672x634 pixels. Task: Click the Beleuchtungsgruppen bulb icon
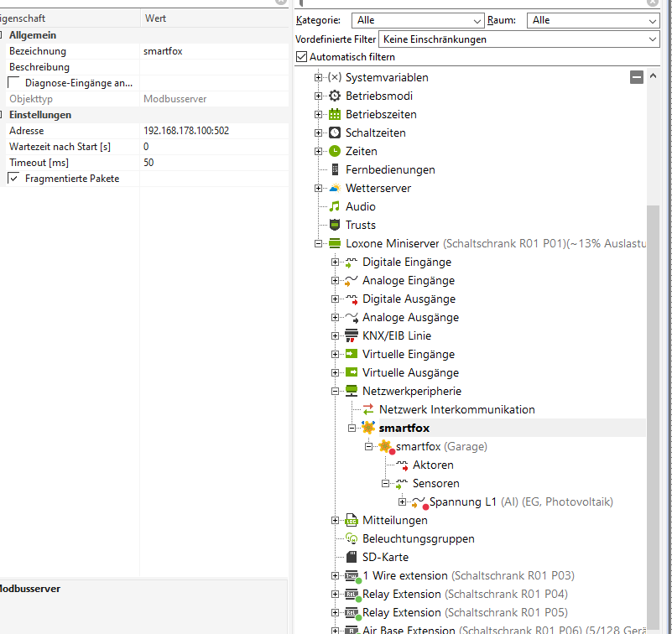pyautogui.click(x=352, y=538)
